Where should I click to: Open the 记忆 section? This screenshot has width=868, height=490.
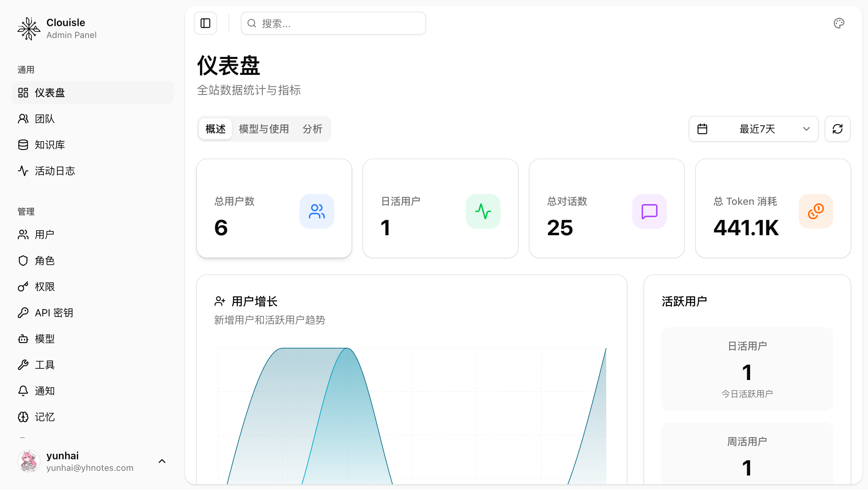(44, 417)
